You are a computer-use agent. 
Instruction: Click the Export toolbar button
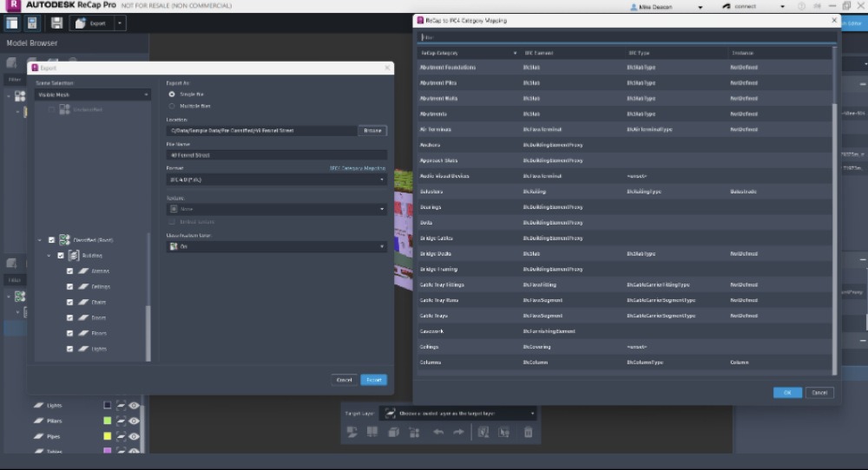click(92, 23)
